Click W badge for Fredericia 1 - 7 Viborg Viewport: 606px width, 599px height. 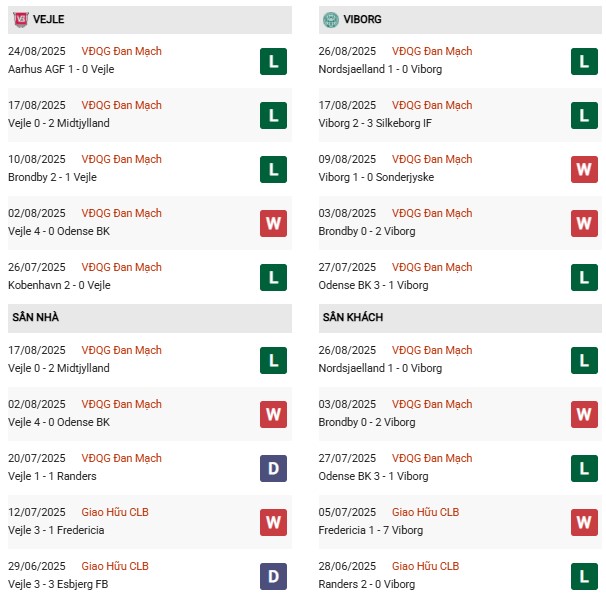(x=584, y=522)
